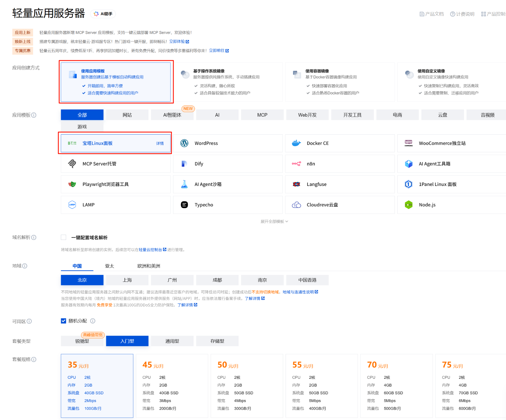
Task: Click the 计费说明 question-mark icon
Action: click(452, 14)
